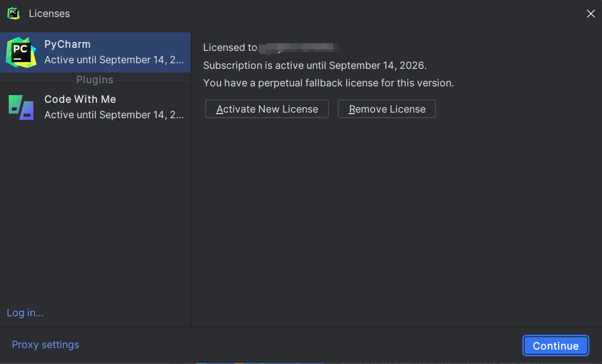Screen dimensions: 602x364
Task: Click the 'Licenses' dialog title
Action: coord(49,13)
